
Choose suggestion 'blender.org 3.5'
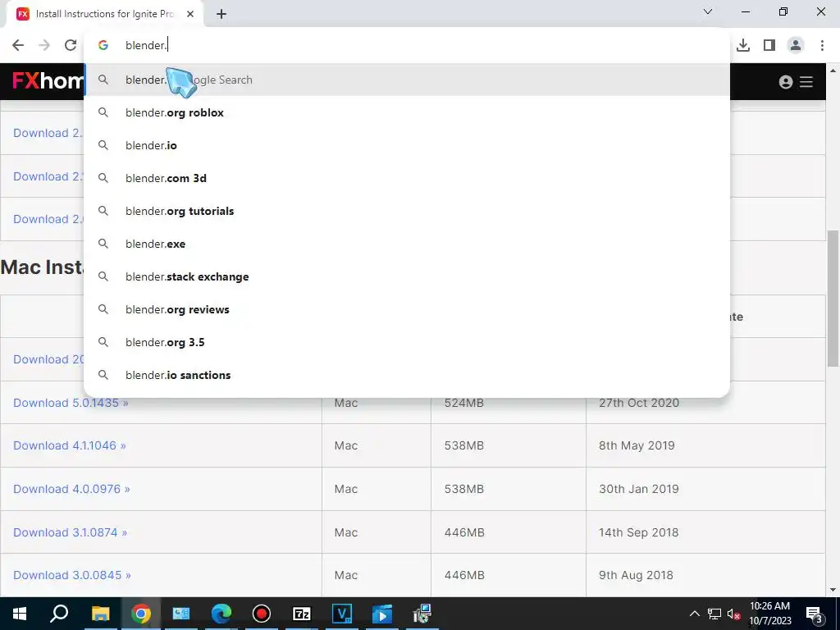coord(407,342)
